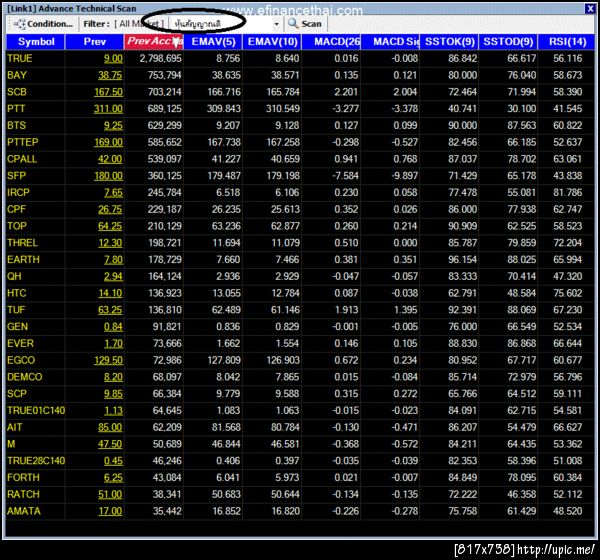Screen dimensions: 600x560
Task: Select the QH symbol
Action: click(x=14, y=276)
